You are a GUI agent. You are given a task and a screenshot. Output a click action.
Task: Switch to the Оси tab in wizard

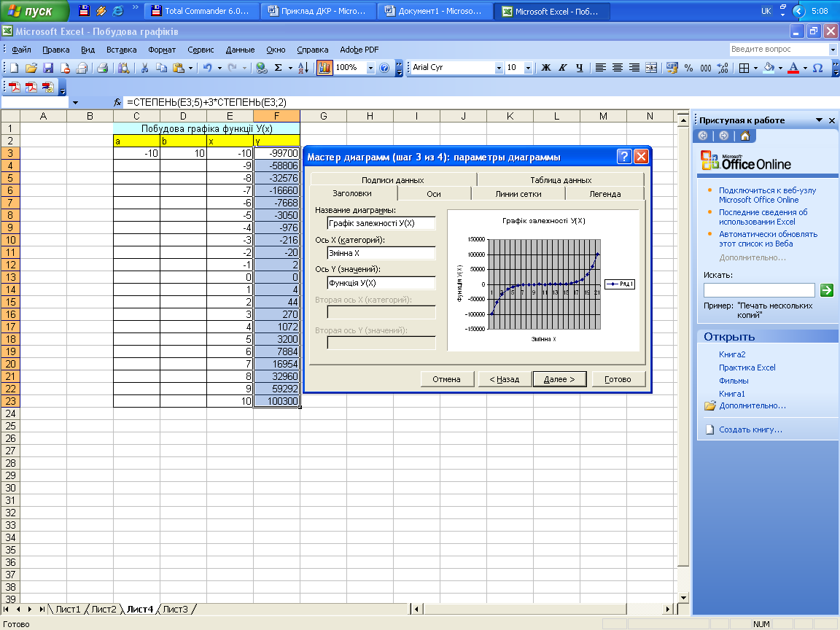(433, 194)
